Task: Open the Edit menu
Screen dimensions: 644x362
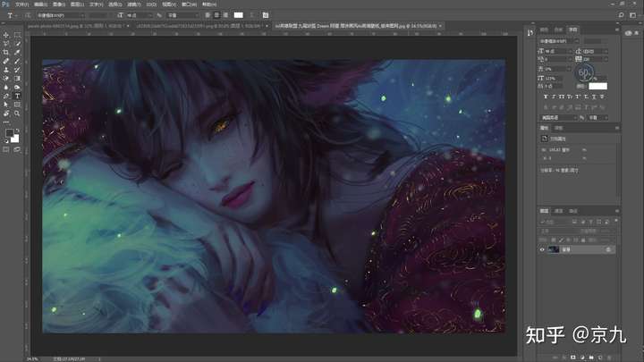Action: [x=40, y=4]
